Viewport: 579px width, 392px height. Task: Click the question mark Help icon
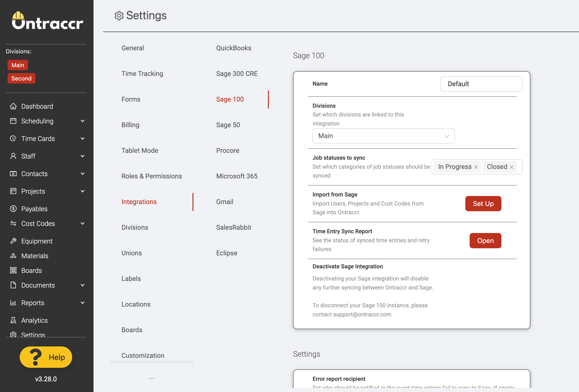(x=35, y=357)
